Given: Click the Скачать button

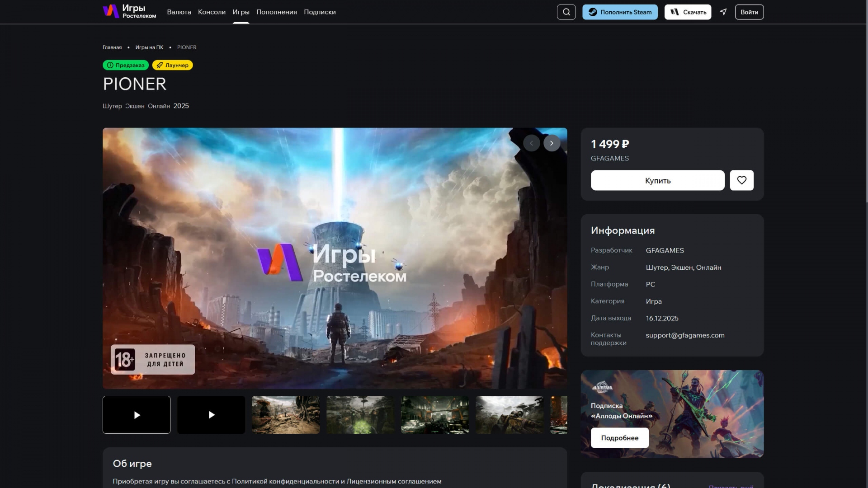Looking at the screenshot, I should coord(688,12).
